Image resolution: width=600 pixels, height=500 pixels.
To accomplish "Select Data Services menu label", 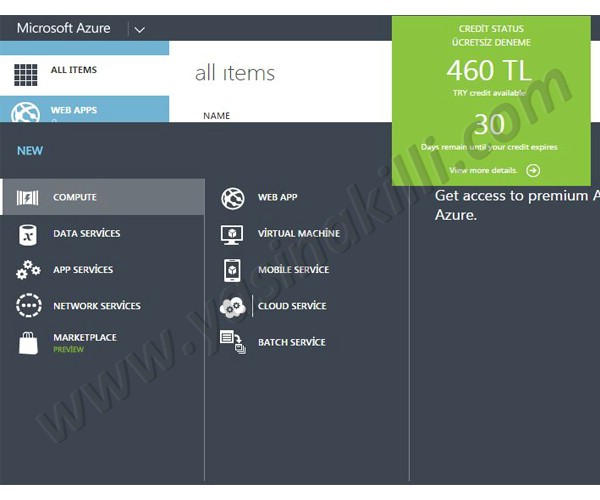I will [x=86, y=234].
